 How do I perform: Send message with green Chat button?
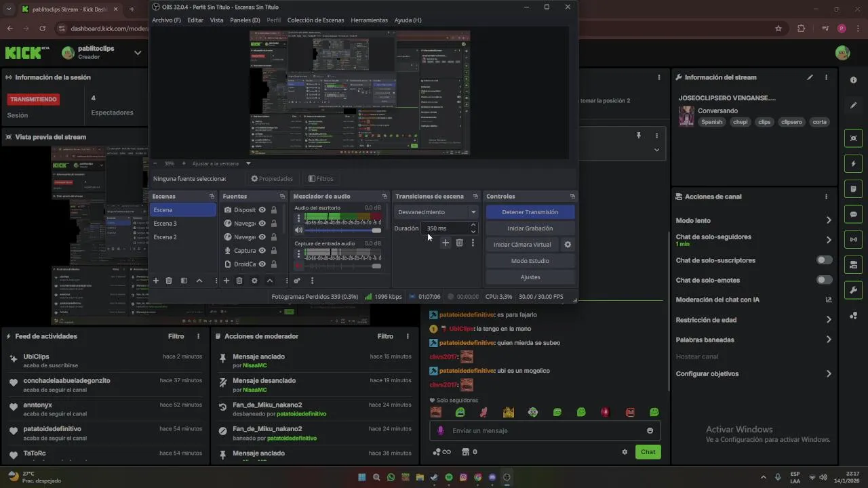[648, 452]
